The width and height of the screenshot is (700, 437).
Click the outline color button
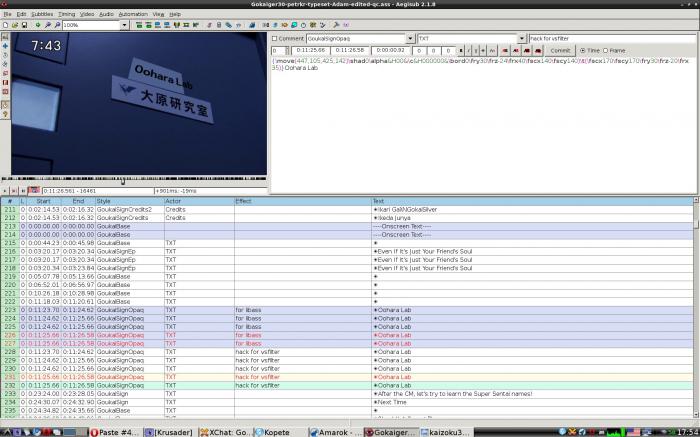point(527,50)
